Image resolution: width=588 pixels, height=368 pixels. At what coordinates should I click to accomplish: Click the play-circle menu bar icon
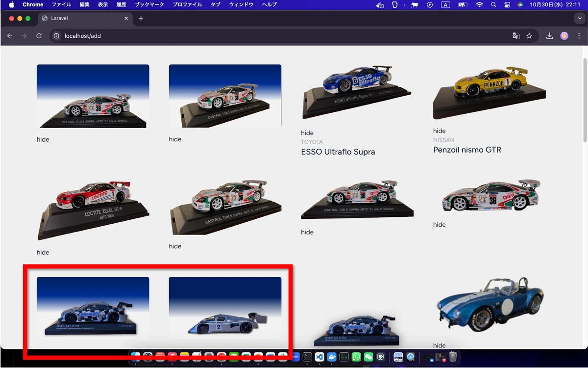tap(430, 5)
